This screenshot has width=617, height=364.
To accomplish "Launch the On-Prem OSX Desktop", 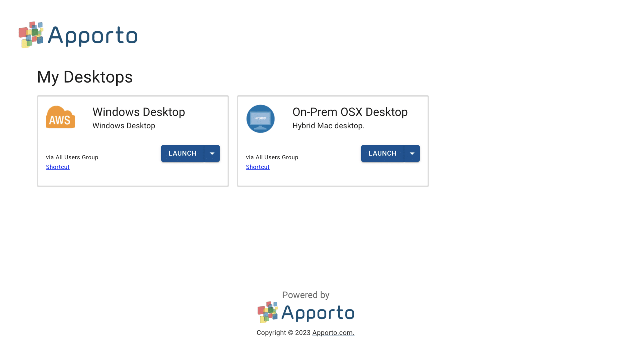I will 382,153.
